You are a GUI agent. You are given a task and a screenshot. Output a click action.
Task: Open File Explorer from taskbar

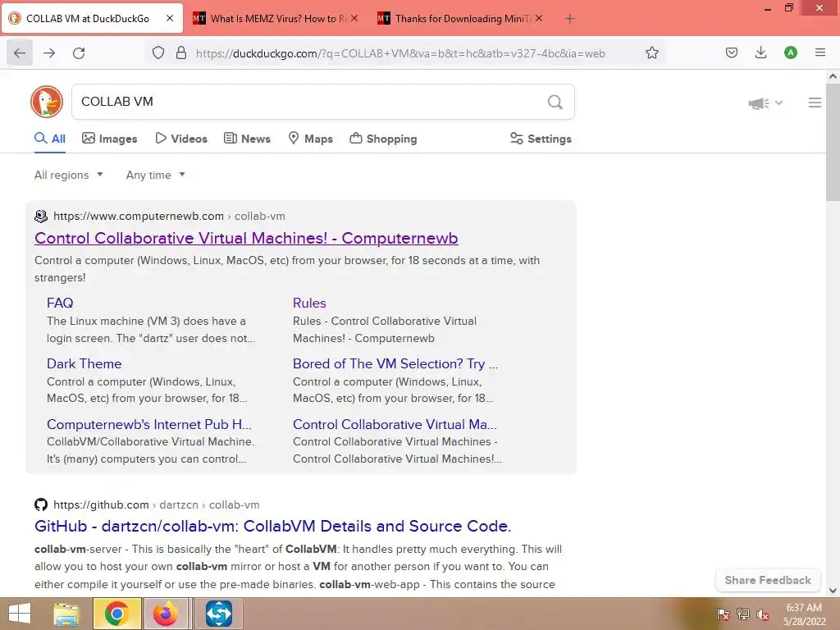[66, 614]
